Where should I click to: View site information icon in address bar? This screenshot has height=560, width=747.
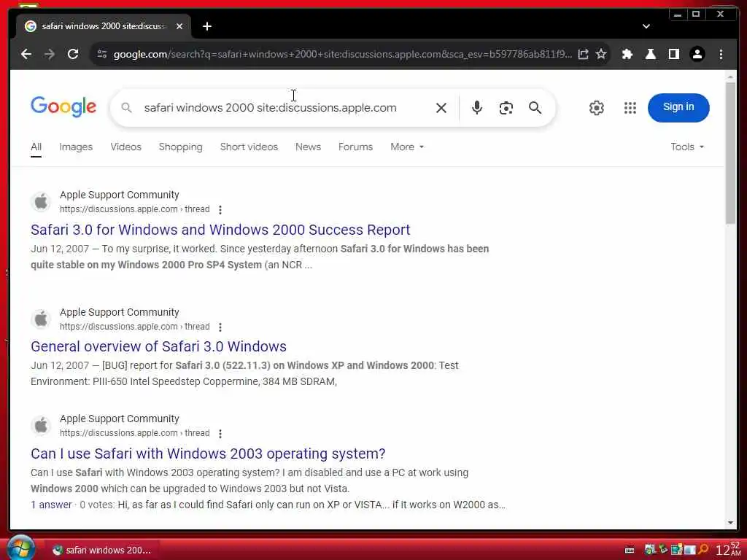(x=102, y=54)
